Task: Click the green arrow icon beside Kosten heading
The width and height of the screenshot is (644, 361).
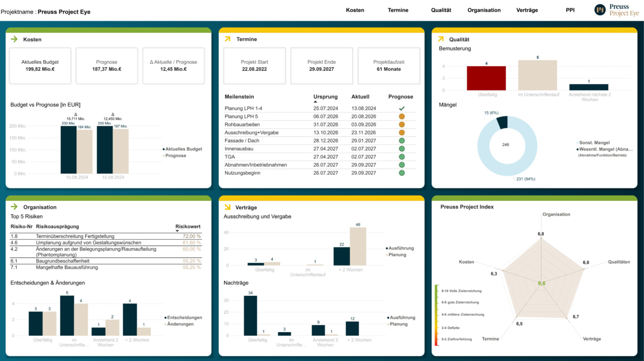Action: pyautogui.click(x=14, y=39)
